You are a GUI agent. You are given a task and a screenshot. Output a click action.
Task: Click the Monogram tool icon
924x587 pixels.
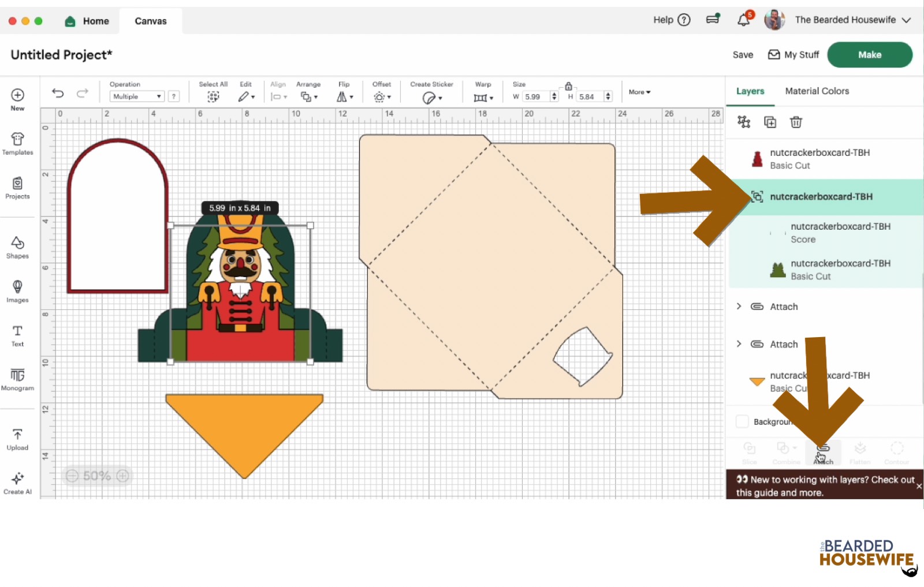pos(17,379)
